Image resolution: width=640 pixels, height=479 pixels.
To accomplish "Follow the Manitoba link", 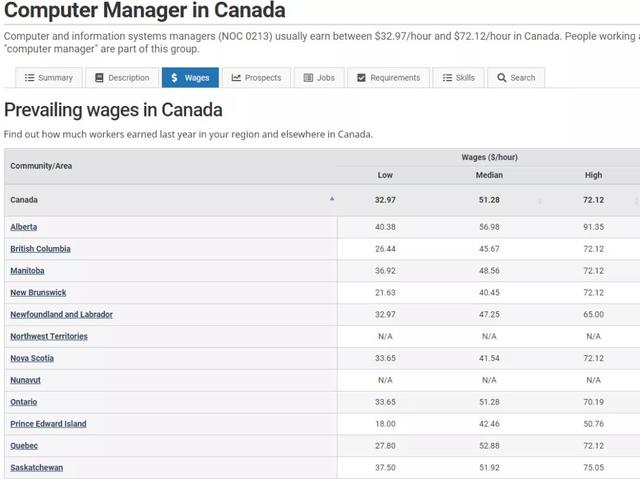I will [x=27, y=271].
